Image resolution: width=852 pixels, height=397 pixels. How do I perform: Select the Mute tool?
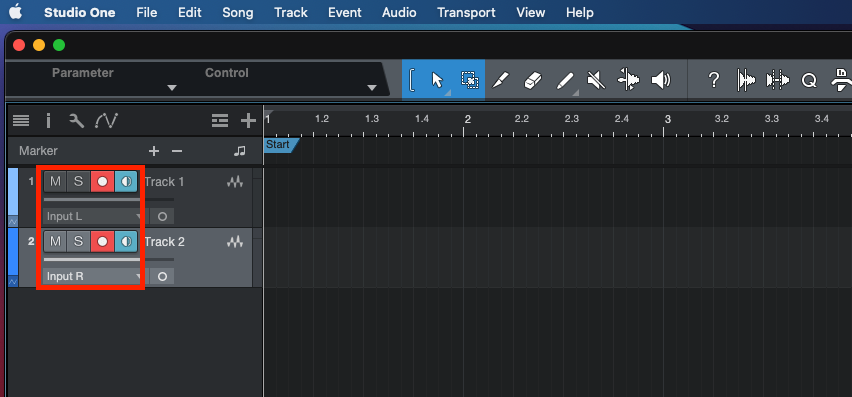[596, 81]
